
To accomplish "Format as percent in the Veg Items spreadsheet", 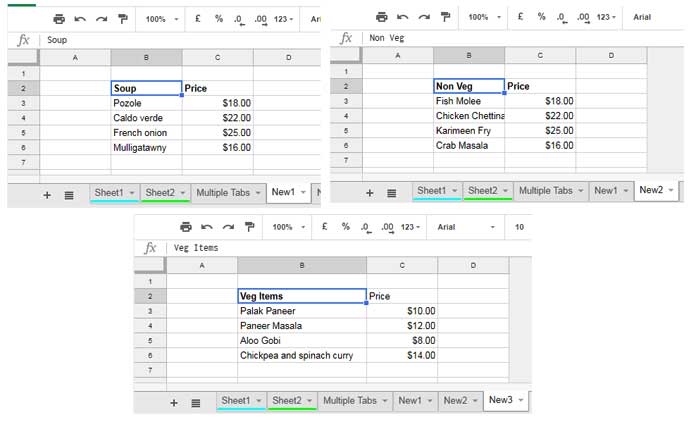I will pyautogui.click(x=346, y=226).
